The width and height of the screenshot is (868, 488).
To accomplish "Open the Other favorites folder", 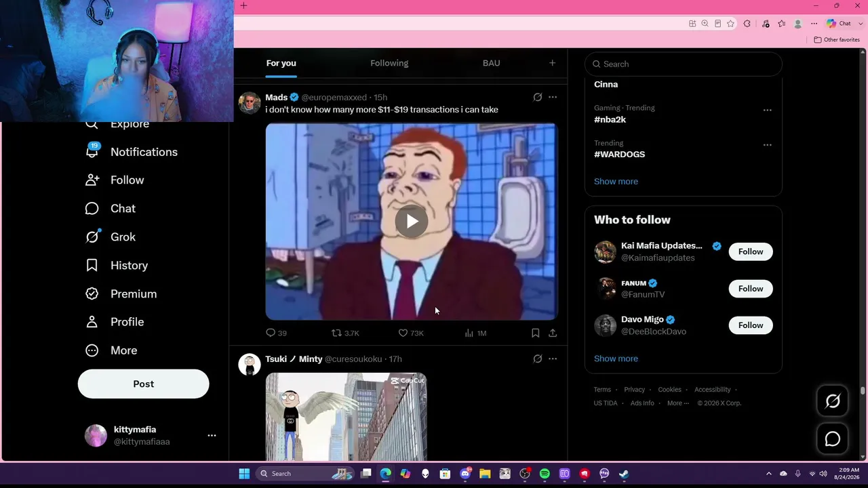I will click(x=837, y=40).
